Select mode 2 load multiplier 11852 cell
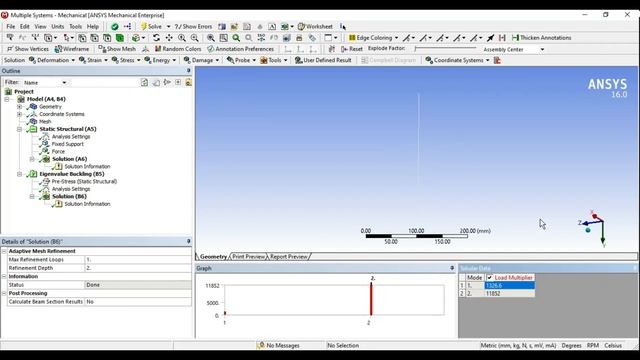640x360 pixels. [509, 293]
